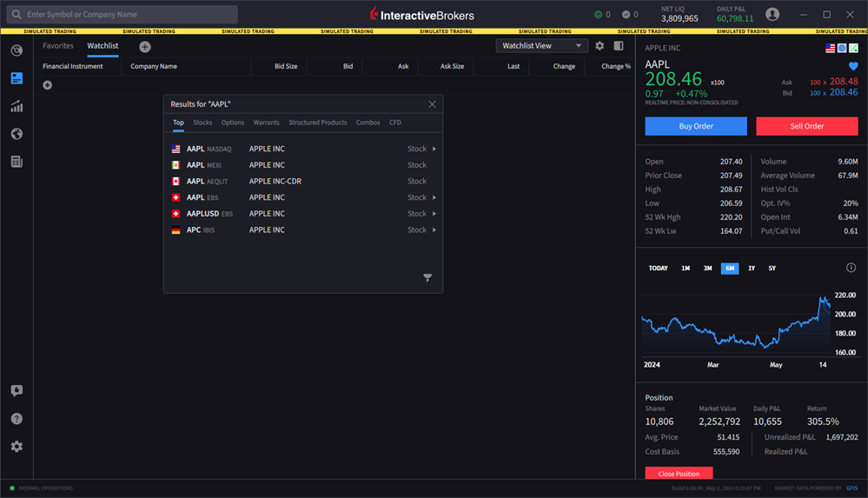Click the GFIS market data link

click(x=851, y=488)
